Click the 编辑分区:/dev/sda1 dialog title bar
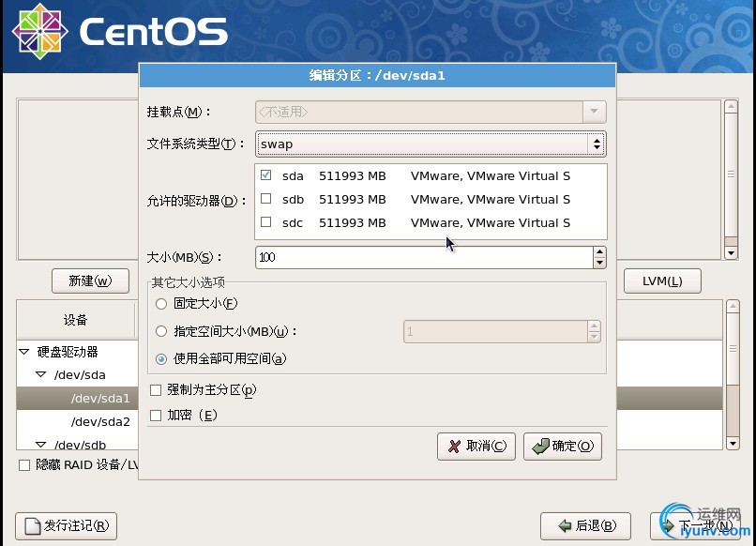The image size is (756, 546). (377, 75)
